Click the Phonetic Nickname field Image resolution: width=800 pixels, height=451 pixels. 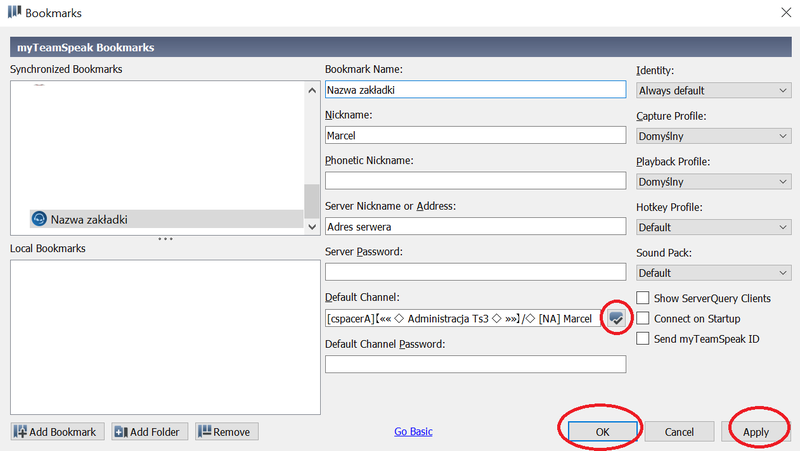coord(476,181)
